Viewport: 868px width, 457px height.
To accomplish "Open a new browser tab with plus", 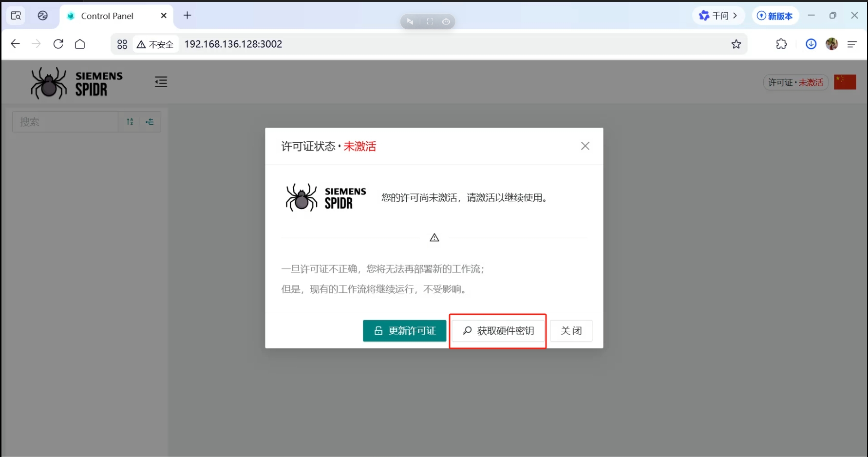I will tap(187, 16).
